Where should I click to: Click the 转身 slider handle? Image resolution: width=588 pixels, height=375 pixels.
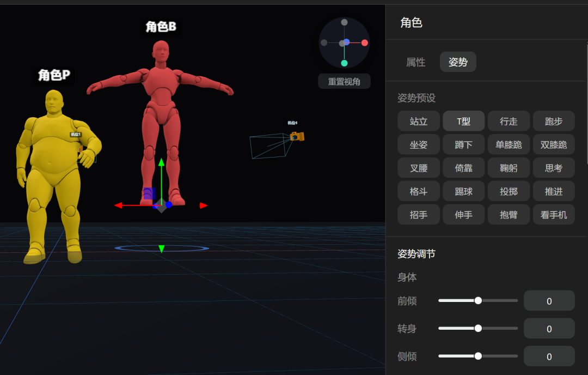[x=478, y=329]
